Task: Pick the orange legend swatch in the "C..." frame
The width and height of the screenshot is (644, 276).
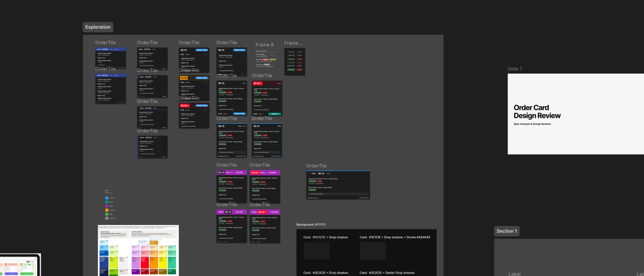Action: (107, 210)
